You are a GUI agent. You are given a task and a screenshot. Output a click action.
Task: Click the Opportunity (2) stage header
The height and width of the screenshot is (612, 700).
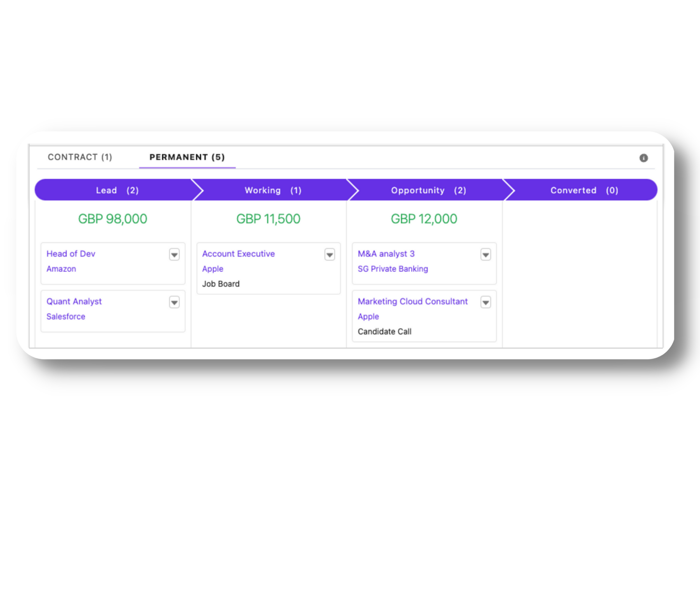point(428,190)
